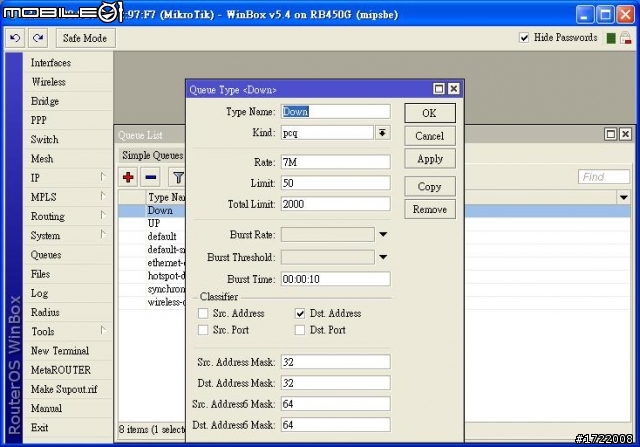Enable Dst. Port classifier

pyautogui.click(x=300, y=330)
